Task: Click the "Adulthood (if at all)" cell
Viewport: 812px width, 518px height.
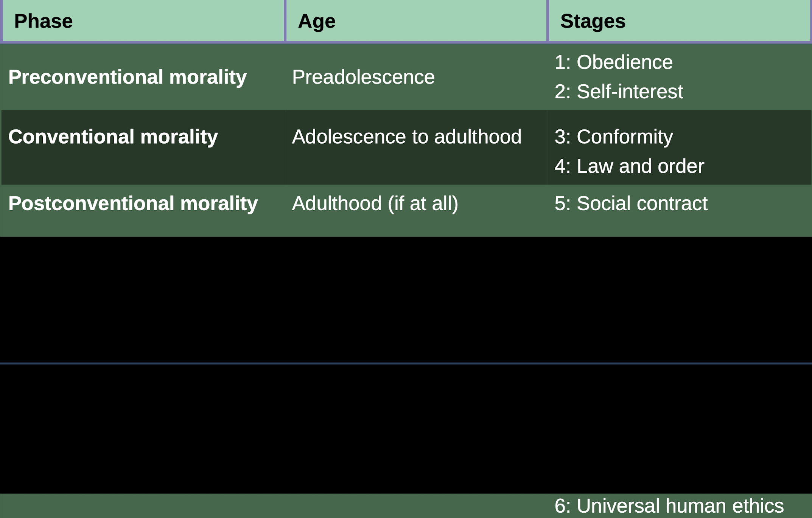Action: tap(375, 203)
